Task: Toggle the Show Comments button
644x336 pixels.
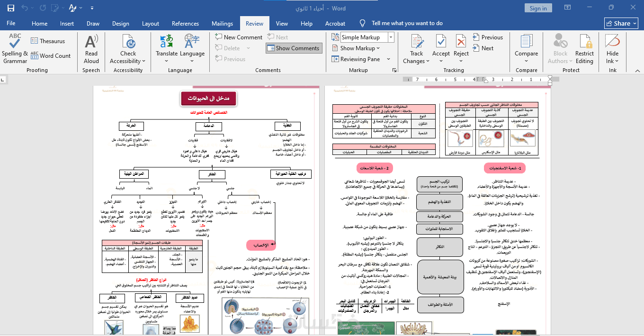Action: click(x=294, y=48)
